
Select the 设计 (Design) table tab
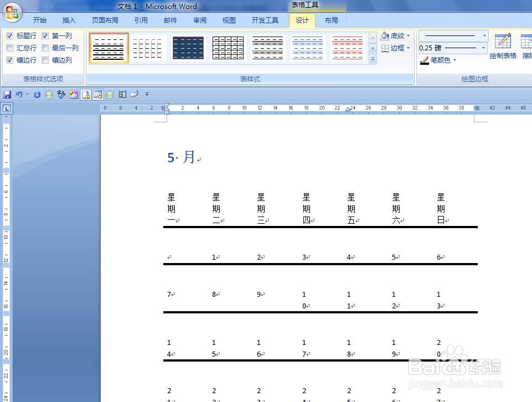(x=302, y=20)
